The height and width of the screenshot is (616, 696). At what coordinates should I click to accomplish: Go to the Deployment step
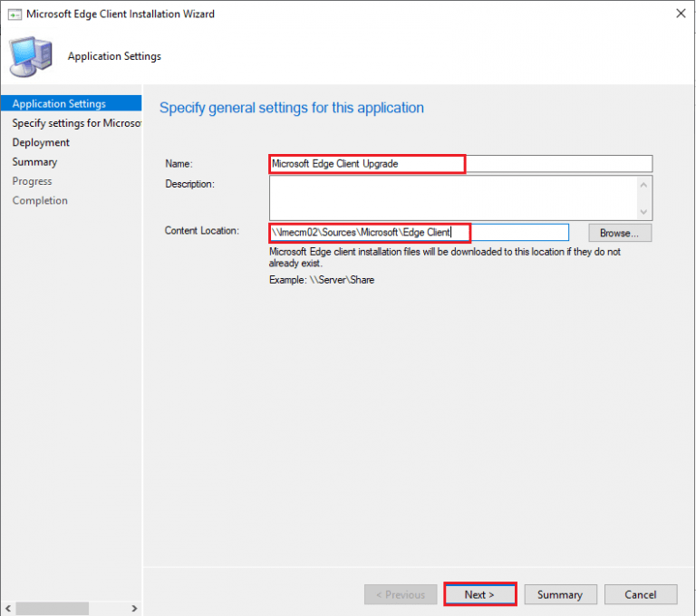click(41, 142)
